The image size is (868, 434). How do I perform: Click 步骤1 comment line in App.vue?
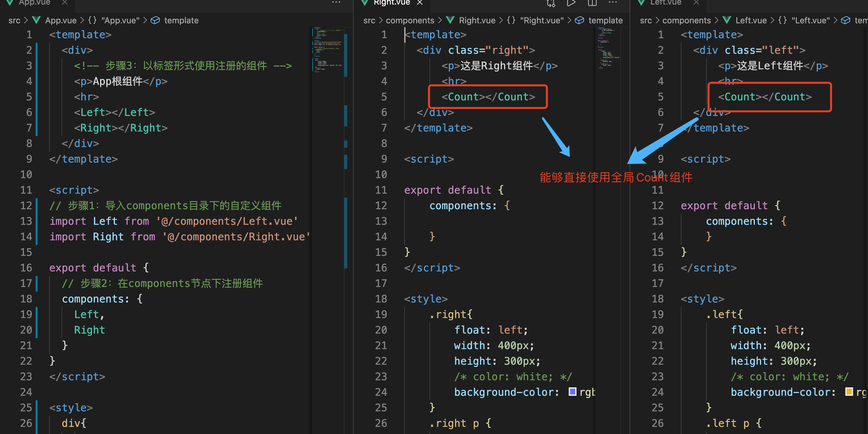(x=166, y=206)
